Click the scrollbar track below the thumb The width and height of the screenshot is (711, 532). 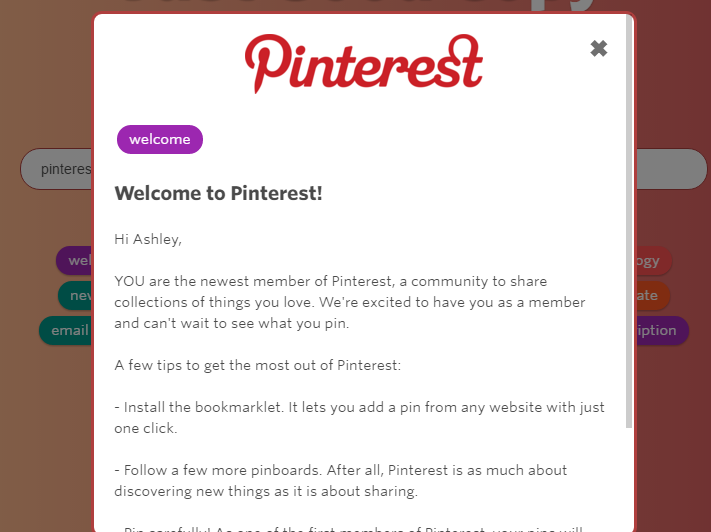[x=629, y=479]
